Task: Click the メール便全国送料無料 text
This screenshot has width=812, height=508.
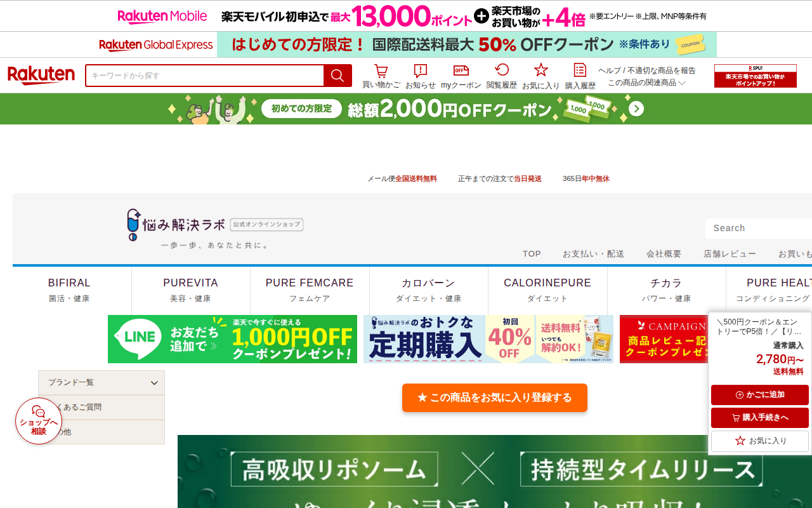Action: click(x=402, y=179)
